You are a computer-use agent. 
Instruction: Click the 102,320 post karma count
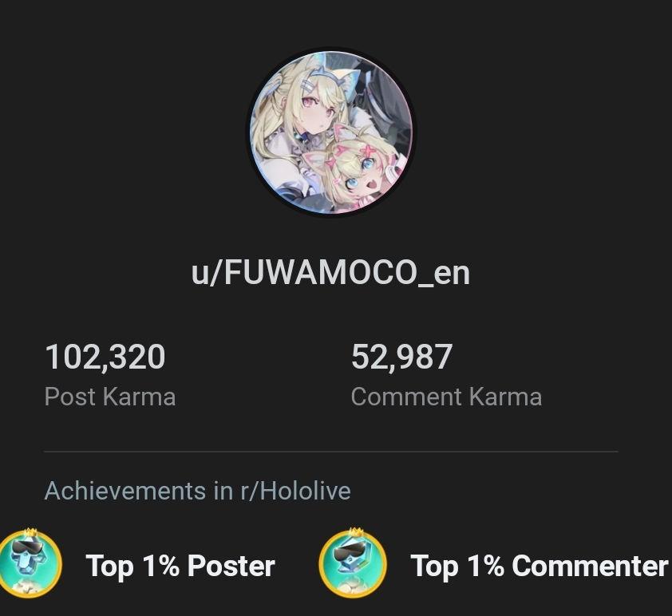click(105, 357)
